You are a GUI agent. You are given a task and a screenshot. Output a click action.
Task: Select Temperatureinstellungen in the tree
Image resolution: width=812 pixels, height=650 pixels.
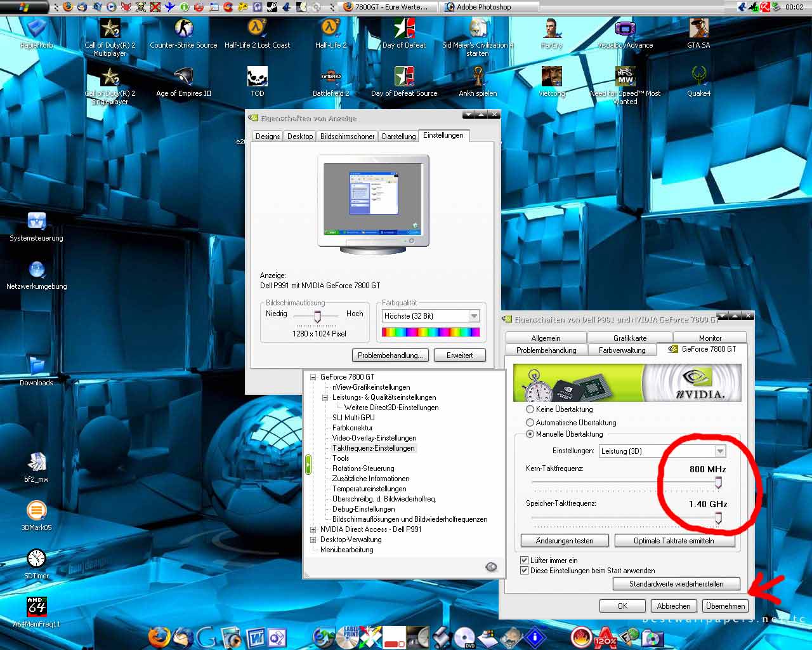(369, 489)
